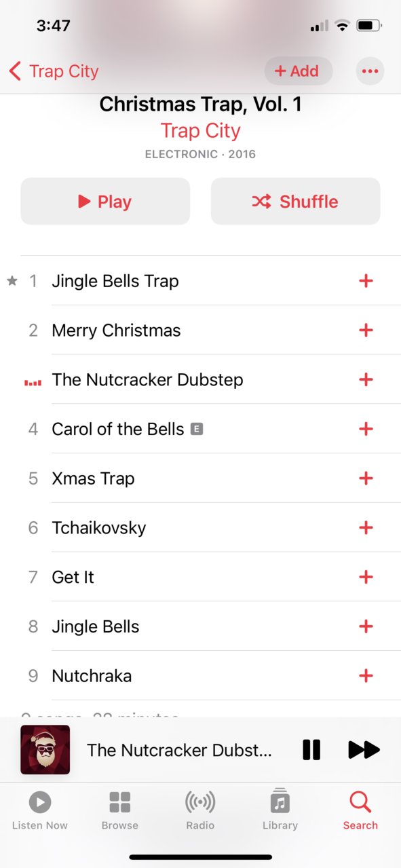Screen dimensions: 401x868
Task: Add Carol of the Bells to library
Action: (x=366, y=429)
